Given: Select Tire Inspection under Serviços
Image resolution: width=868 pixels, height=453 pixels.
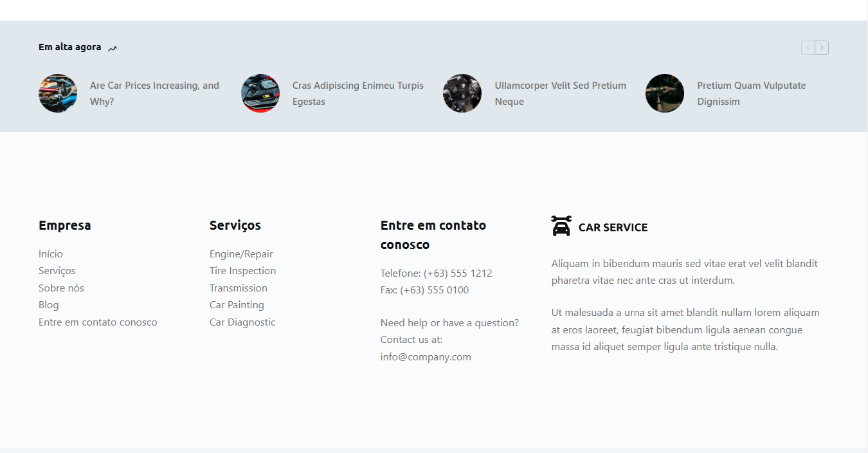Looking at the screenshot, I should pos(242,271).
